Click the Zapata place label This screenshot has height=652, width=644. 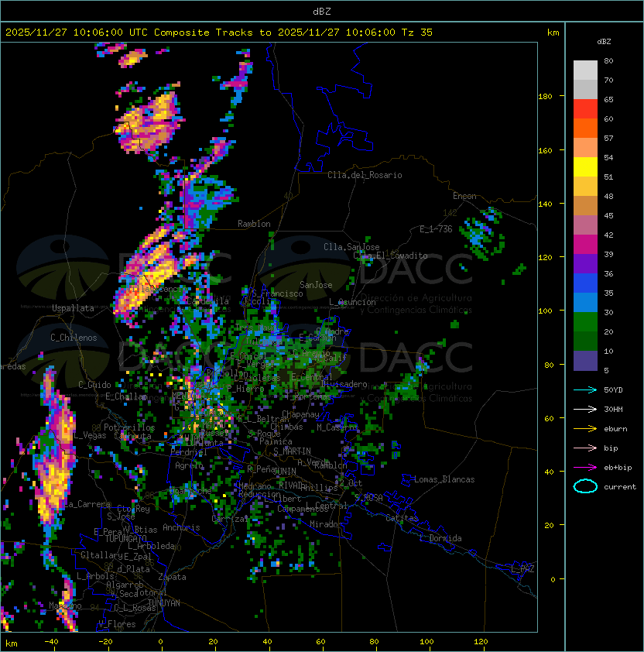(x=172, y=577)
